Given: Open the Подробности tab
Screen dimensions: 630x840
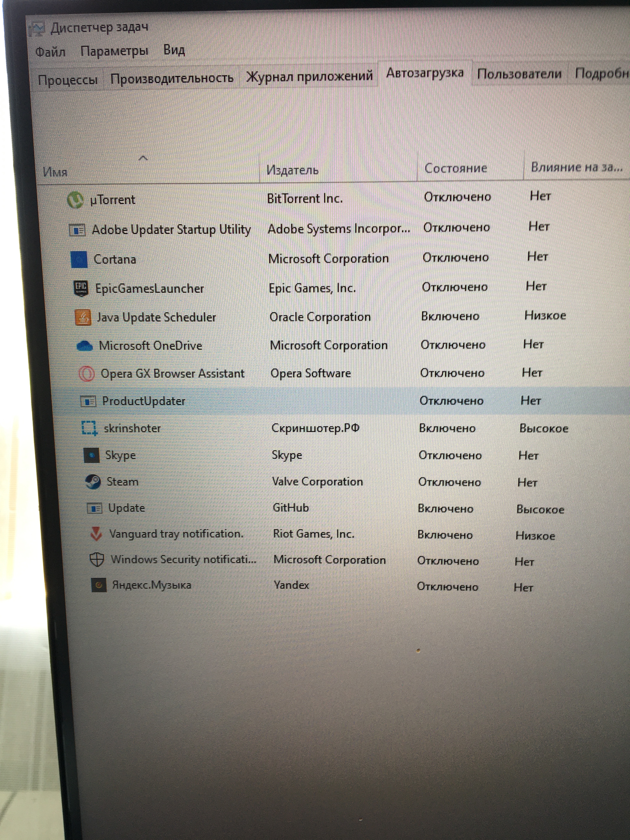Looking at the screenshot, I should tap(602, 73).
